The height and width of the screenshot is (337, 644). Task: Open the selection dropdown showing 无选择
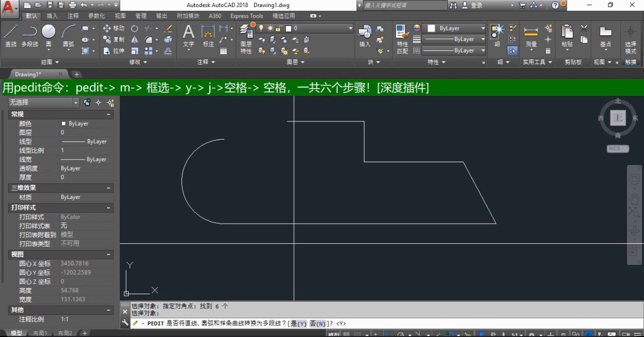(44, 103)
